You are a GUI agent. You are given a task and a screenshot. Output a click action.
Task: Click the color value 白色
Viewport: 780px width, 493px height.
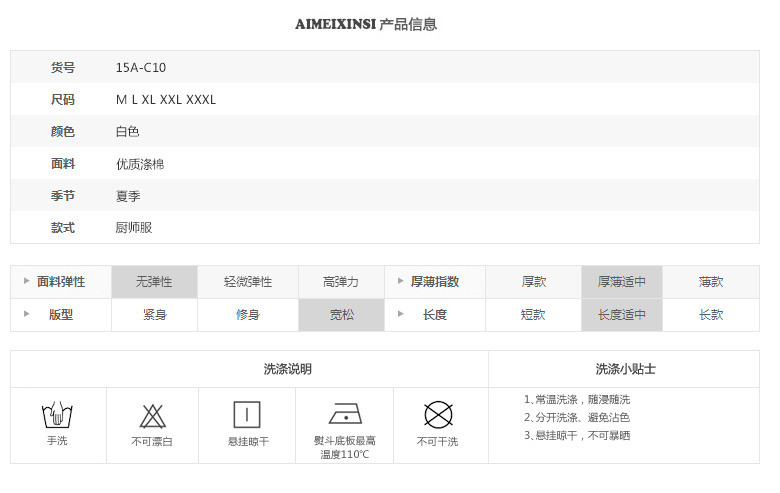127,131
